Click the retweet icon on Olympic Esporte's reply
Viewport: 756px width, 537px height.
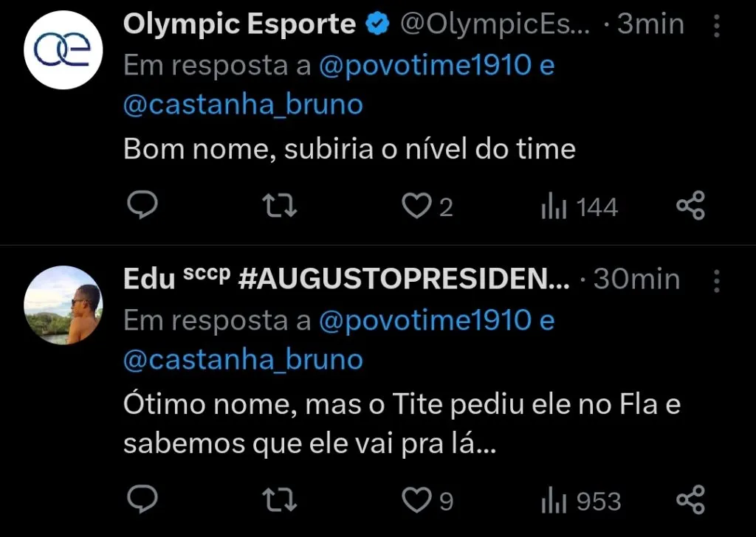(x=279, y=206)
